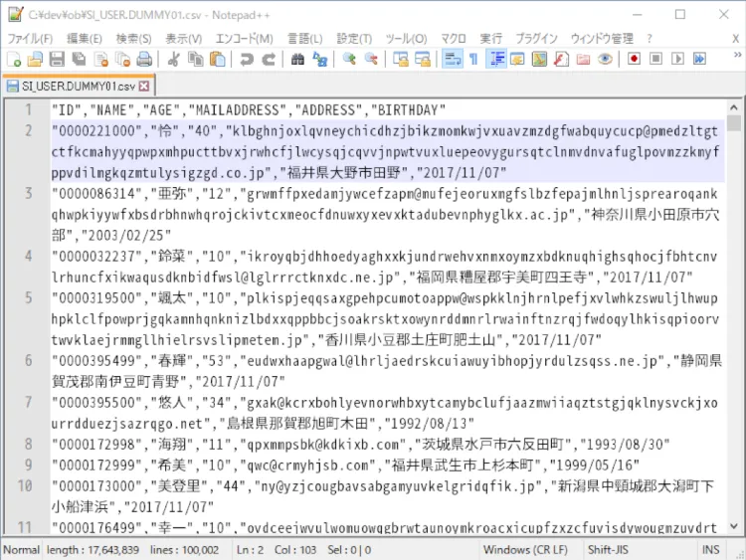
Task: Close the current document via toolbar icon
Action: pyautogui.click(x=100, y=59)
